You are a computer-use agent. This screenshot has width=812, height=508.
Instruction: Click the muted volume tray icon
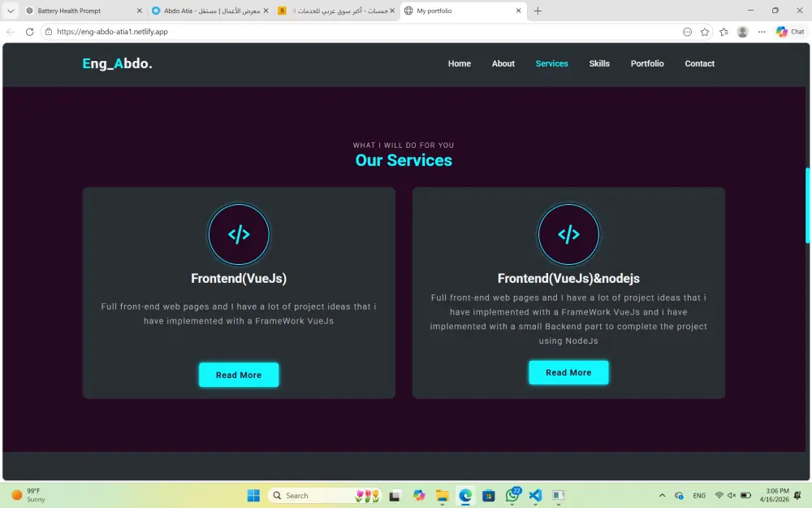[x=732, y=496]
